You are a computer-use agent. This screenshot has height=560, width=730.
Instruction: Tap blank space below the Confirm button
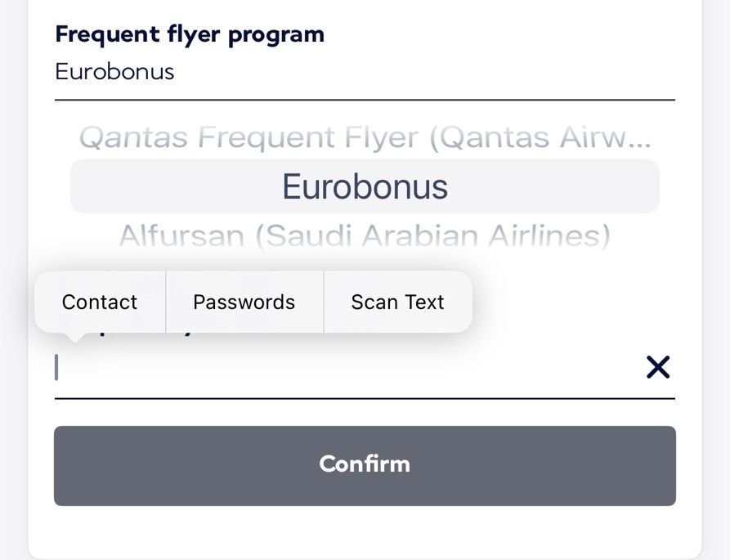(x=365, y=531)
